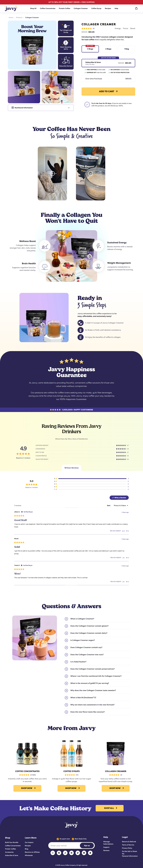Go to Home in the breadcrumb
The image size is (143, 868).
[x=11, y=18]
